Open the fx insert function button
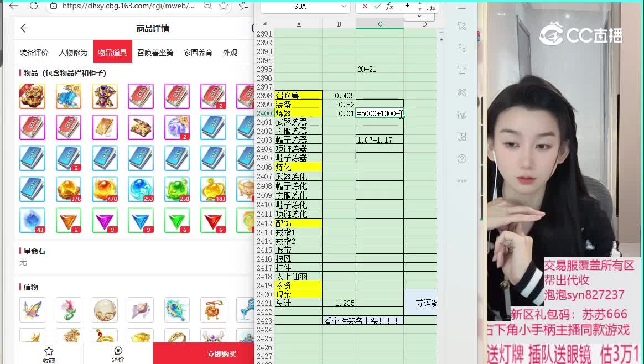The width and height of the screenshot is (644, 364). [389, 6]
